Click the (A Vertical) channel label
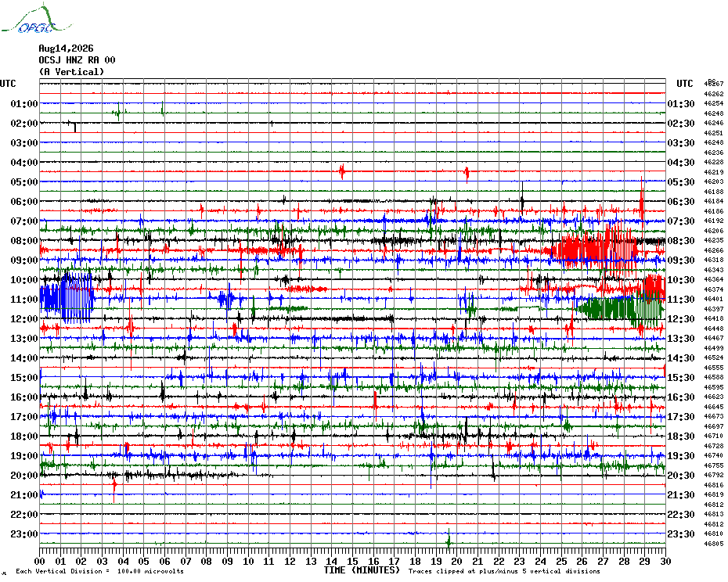This screenshot has height=582, width=728. (71, 72)
